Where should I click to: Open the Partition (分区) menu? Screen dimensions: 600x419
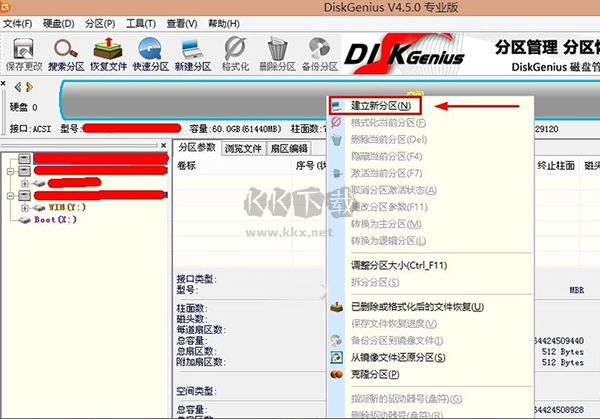pos(100,24)
